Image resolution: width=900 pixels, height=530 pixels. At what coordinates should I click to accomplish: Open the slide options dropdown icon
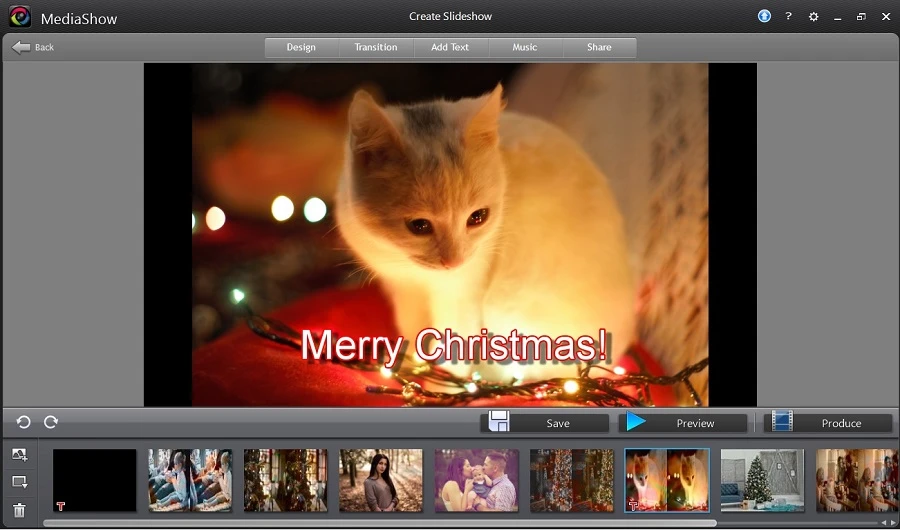(19, 482)
